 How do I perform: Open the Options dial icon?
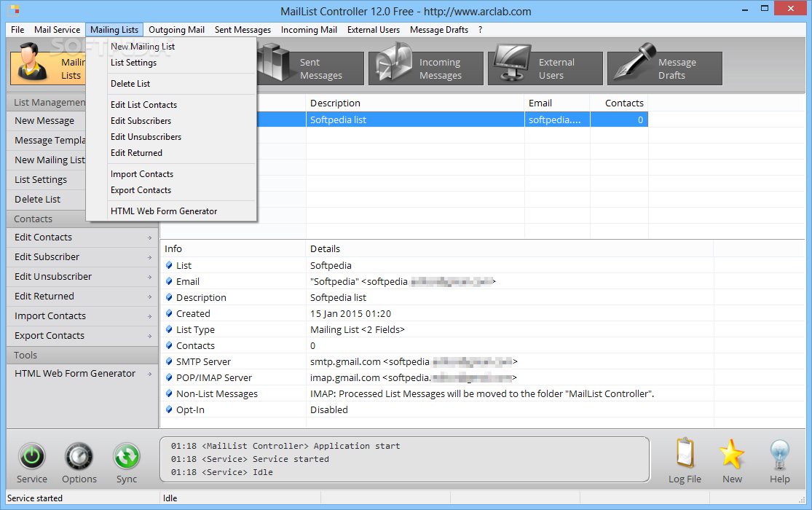point(79,457)
